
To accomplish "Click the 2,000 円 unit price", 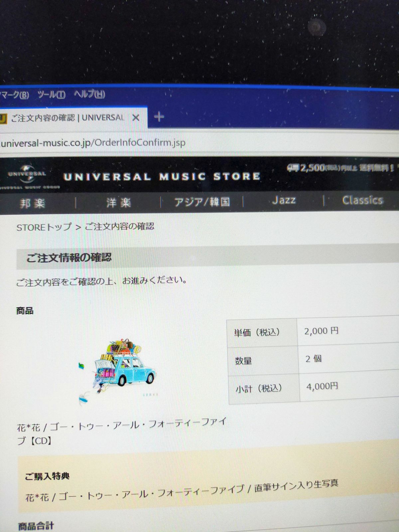I will (321, 331).
